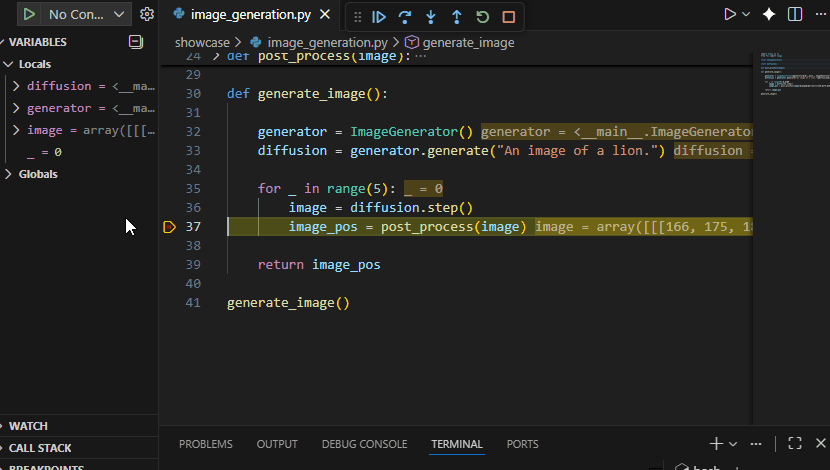This screenshot has width=830, height=470.
Task: Open the run button dropdown arrow
Action: [746, 14]
